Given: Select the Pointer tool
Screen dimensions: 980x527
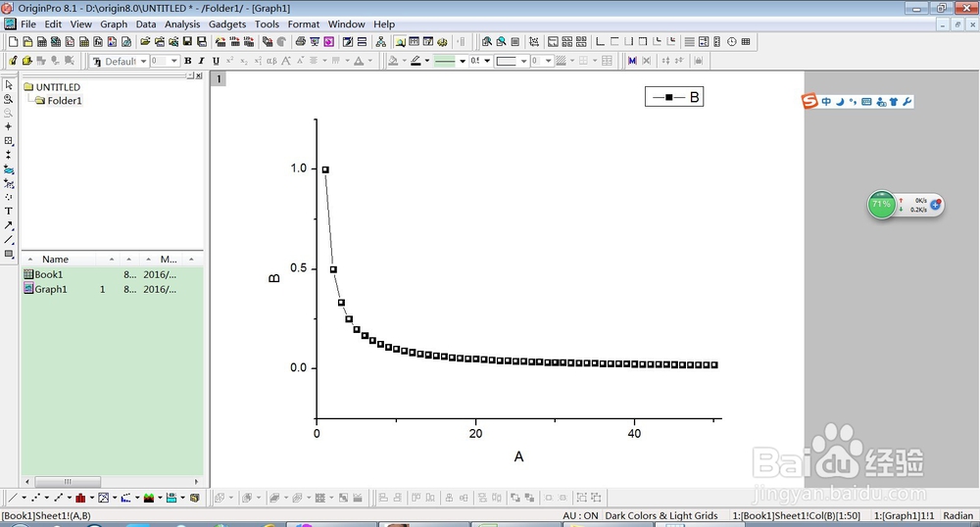Looking at the screenshot, I should tap(9, 85).
